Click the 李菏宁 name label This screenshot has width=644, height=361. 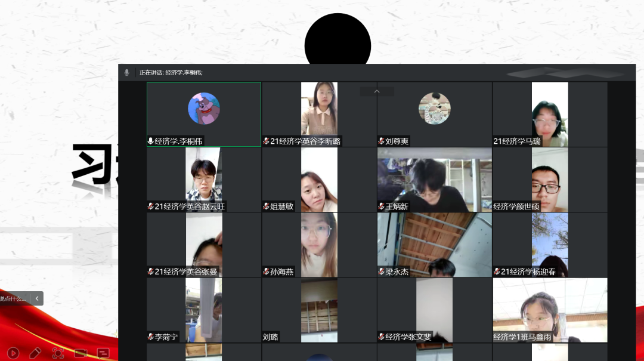pyautogui.click(x=166, y=337)
